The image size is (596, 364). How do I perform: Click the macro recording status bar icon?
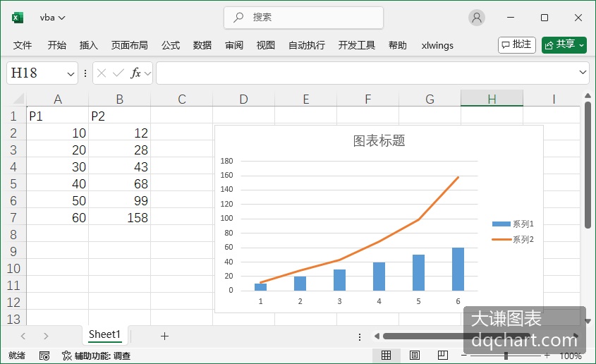click(x=44, y=356)
